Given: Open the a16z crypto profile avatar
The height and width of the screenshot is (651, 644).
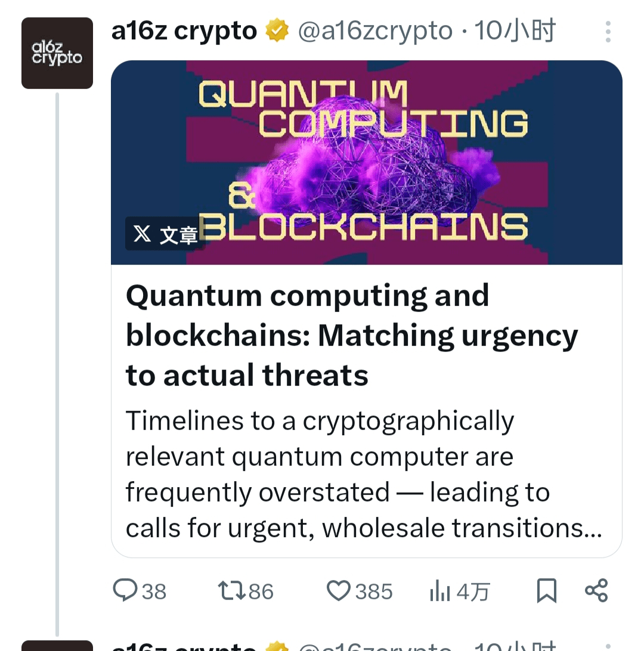Looking at the screenshot, I should 57,54.
